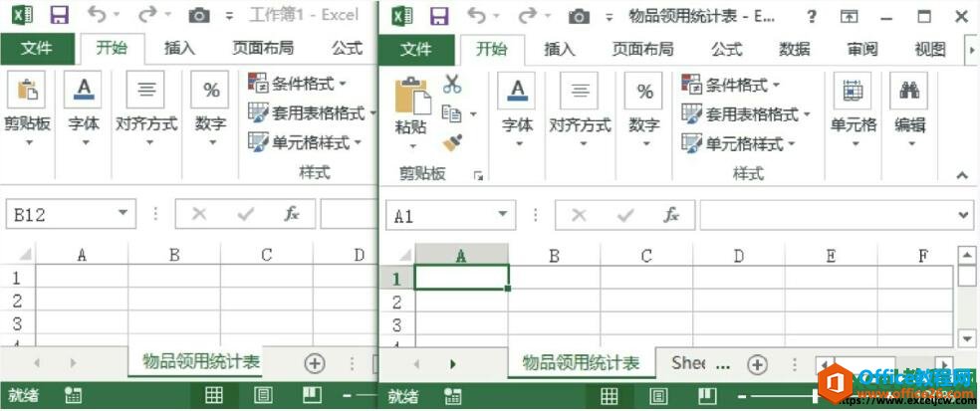Click Insert Function fx in right window
Image resolution: width=980 pixels, height=411 pixels.
[x=671, y=216]
